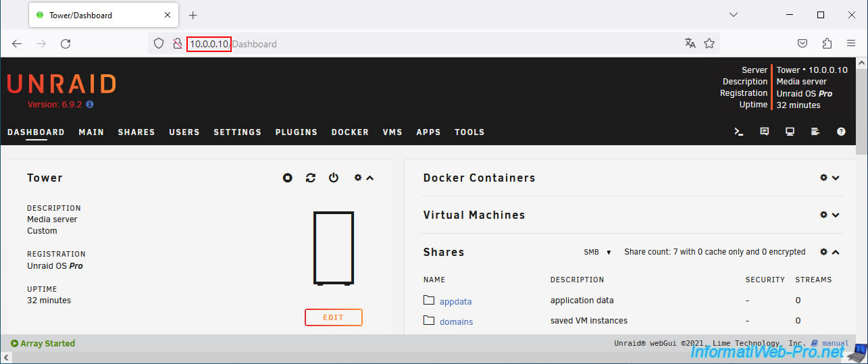Click the version info icon beside 6.9.2

point(90,105)
